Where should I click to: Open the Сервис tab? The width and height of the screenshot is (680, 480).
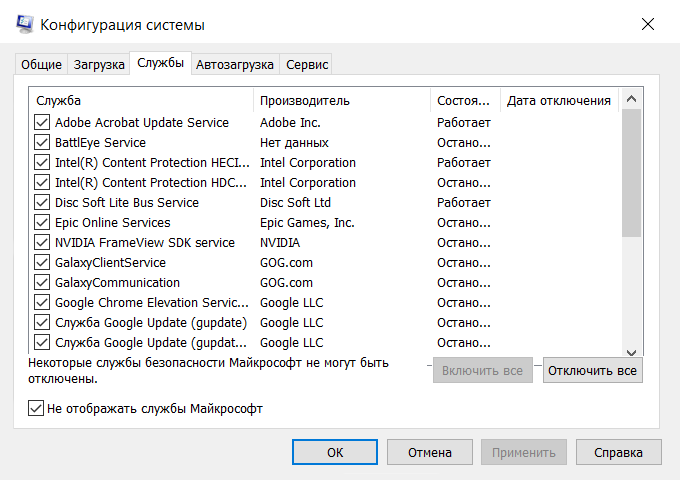point(307,65)
